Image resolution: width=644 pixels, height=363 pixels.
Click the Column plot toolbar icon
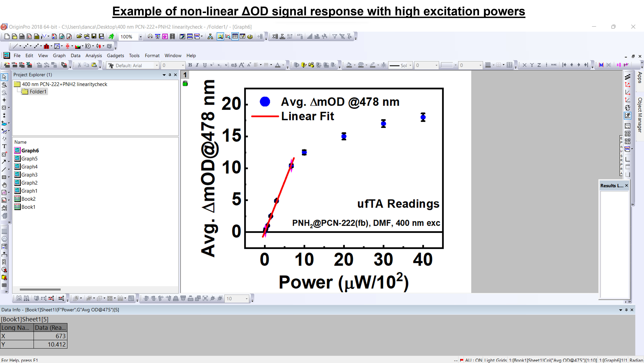click(x=47, y=46)
